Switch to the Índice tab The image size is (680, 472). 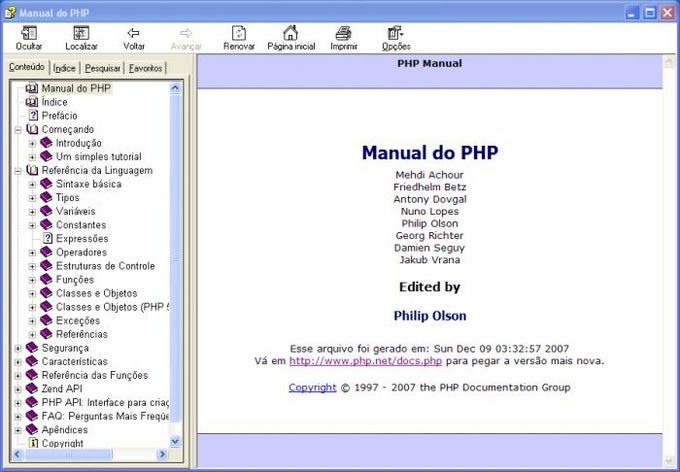[64, 68]
